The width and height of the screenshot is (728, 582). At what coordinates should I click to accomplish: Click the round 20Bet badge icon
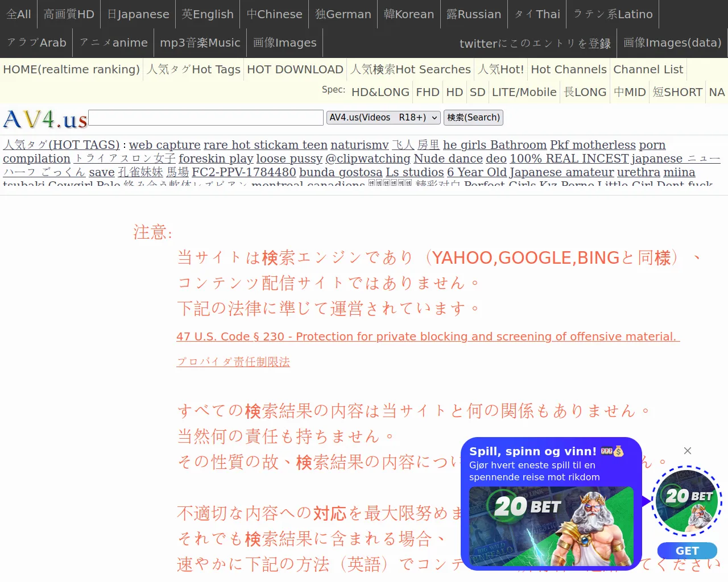[686, 501]
